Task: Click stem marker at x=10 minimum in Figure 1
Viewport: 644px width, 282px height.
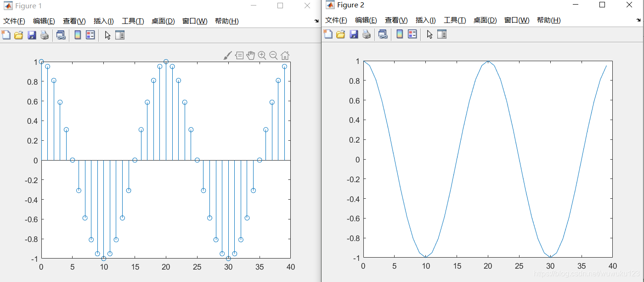Action: [103, 259]
